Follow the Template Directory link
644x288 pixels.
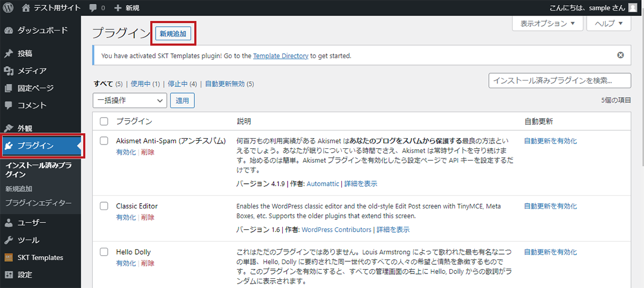pos(280,55)
